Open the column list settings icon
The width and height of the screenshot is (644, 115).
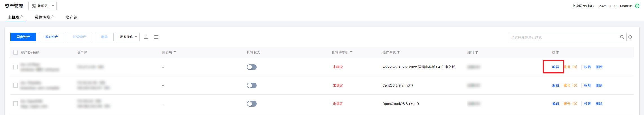point(156,37)
